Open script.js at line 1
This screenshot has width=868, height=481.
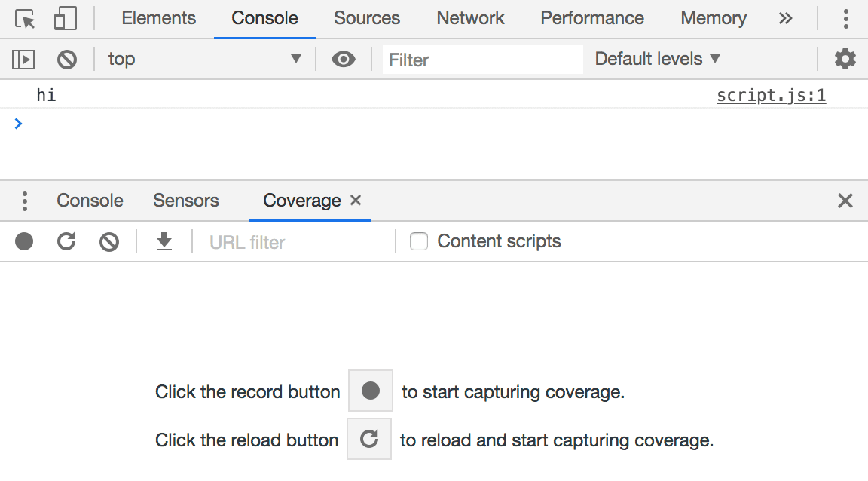click(770, 95)
